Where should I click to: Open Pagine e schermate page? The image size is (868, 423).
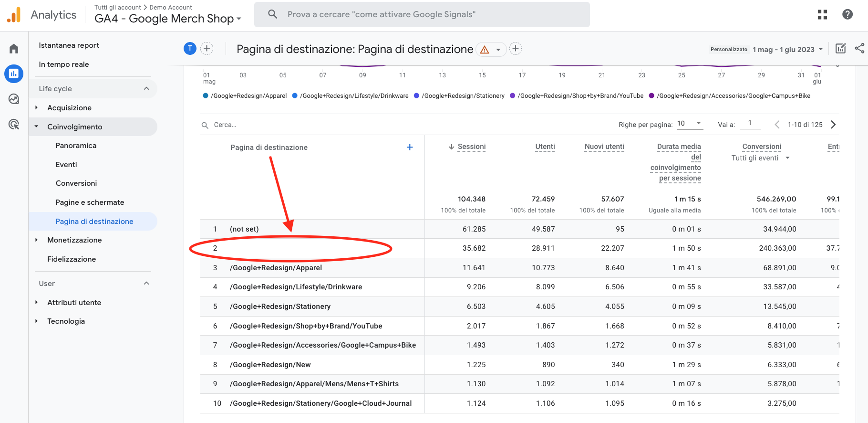click(x=90, y=202)
